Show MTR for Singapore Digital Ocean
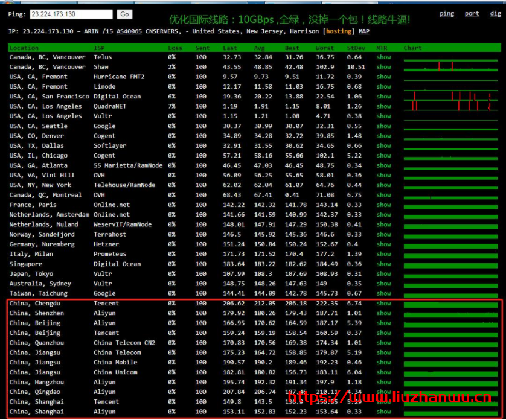 (x=383, y=264)
